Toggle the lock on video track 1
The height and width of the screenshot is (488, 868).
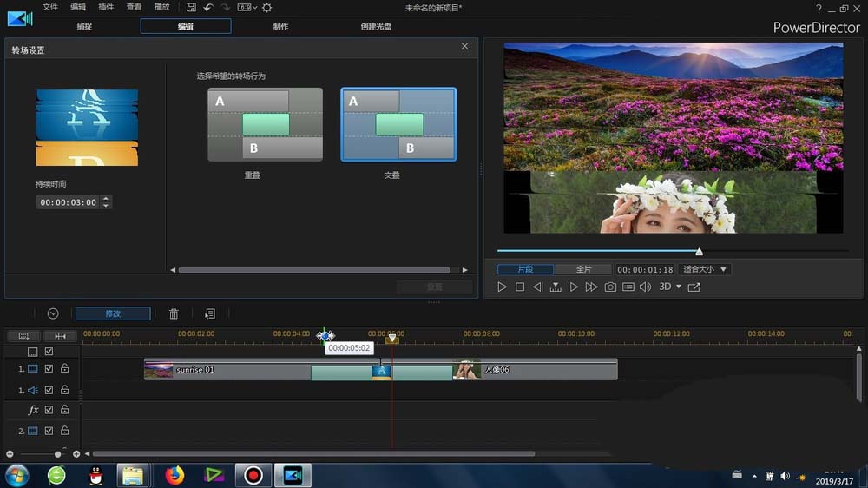click(x=64, y=369)
